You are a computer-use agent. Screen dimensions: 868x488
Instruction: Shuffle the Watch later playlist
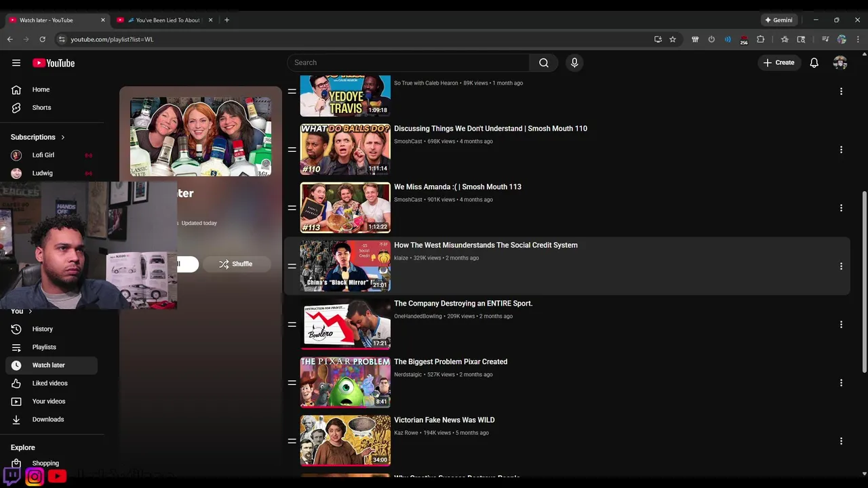(x=236, y=264)
